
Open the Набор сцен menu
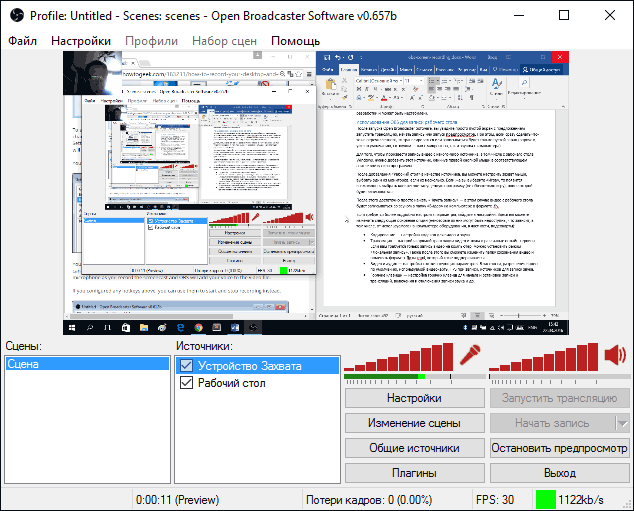(224, 41)
